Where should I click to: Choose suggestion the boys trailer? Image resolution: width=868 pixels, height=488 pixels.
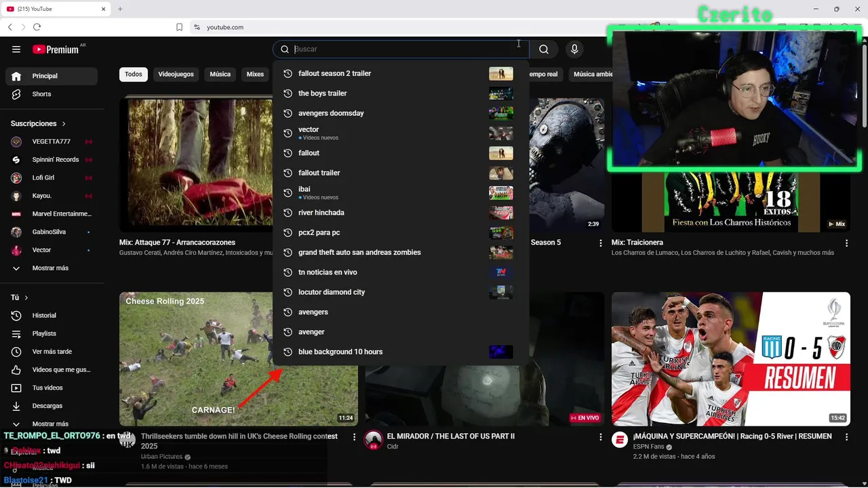click(x=401, y=94)
